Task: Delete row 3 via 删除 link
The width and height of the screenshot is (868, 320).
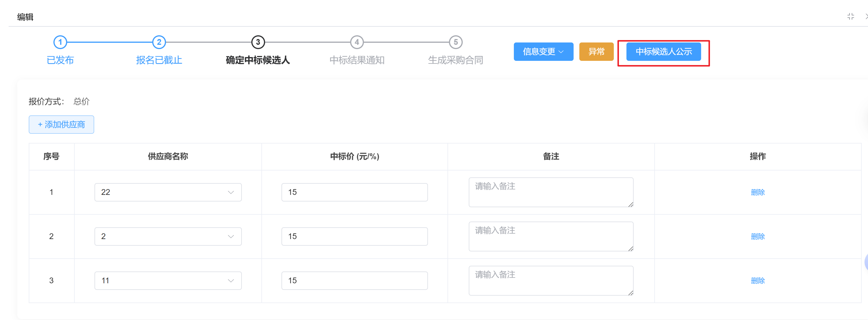Action: (x=757, y=280)
